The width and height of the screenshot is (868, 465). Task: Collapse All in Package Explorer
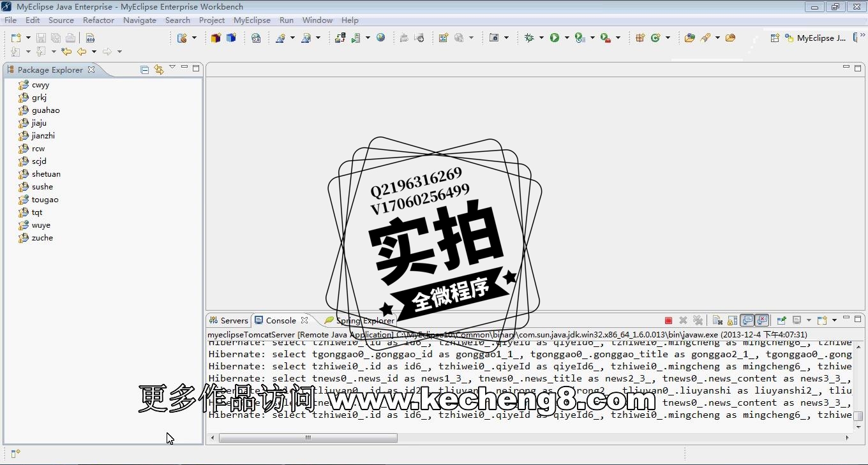(x=145, y=70)
